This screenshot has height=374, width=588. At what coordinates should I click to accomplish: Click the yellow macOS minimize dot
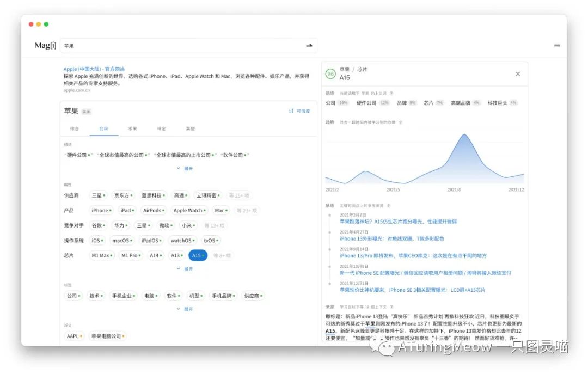tap(39, 24)
